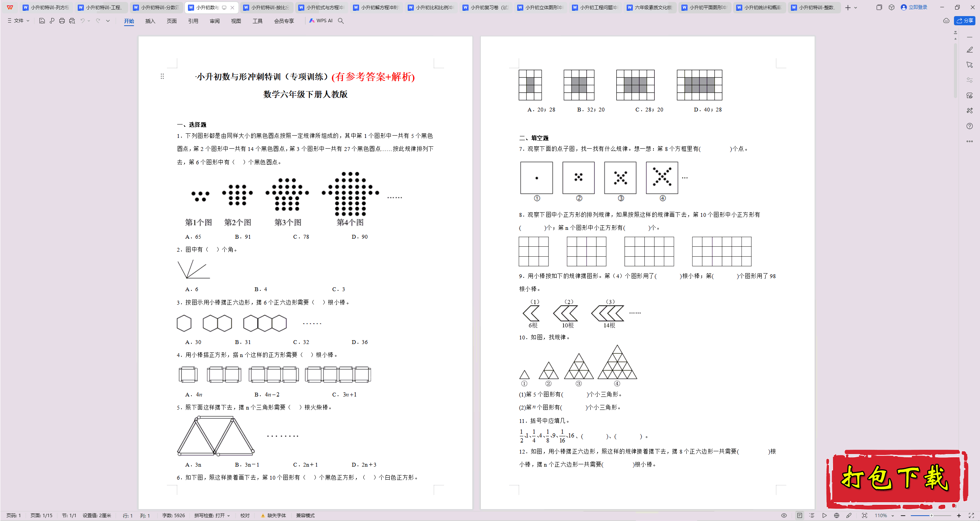Open the 工具 ribbon tab
The width and height of the screenshot is (980, 521).
(258, 21)
